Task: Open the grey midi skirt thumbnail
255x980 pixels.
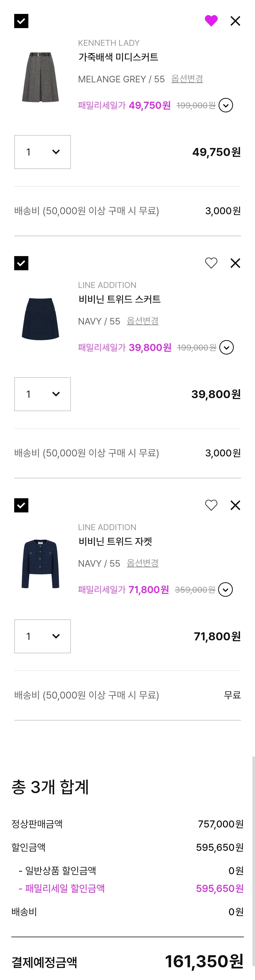Action: (40, 77)
